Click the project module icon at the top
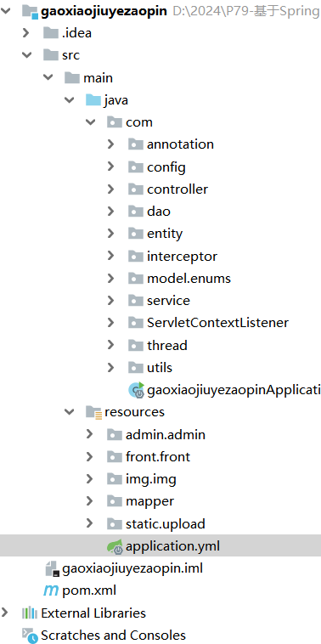Viewport: 321px width, 644px height. pos(30,11)
